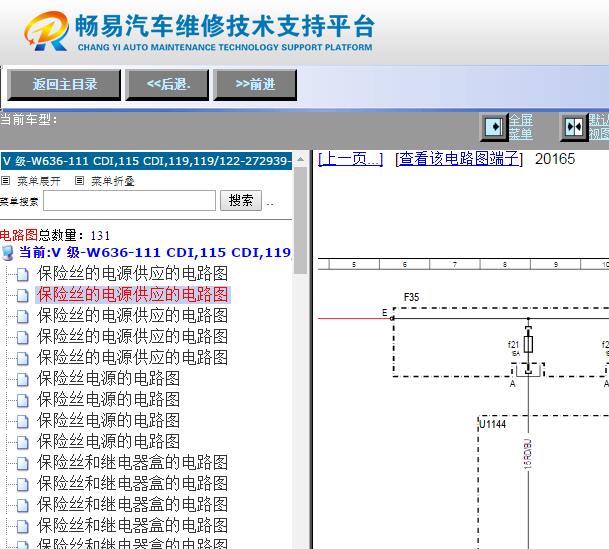
Task: Open the fourth 保险丝电源的电路图 item
Action: [108, 441]
